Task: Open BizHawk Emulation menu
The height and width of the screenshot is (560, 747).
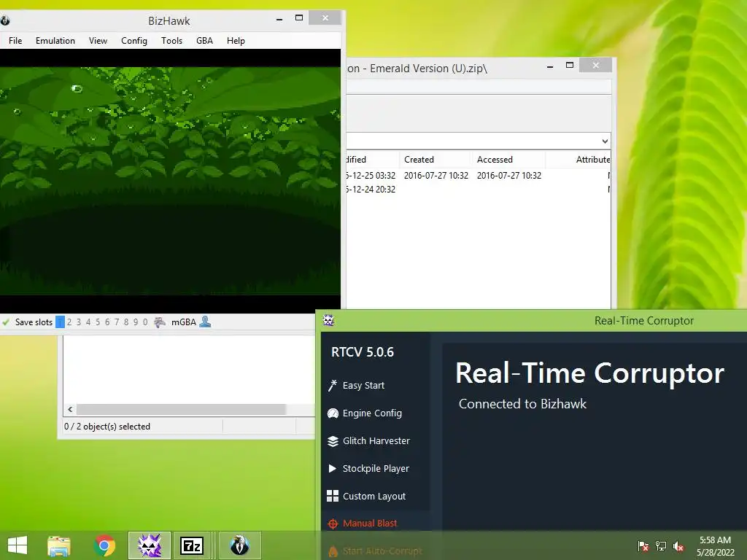Action: click(x=55, y=41)
